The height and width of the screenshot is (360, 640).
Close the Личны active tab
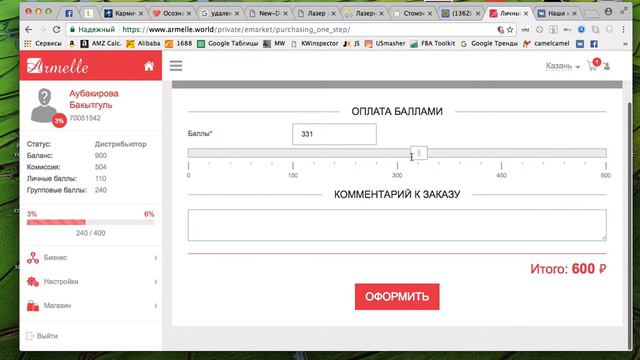click(x=526, y=13)
